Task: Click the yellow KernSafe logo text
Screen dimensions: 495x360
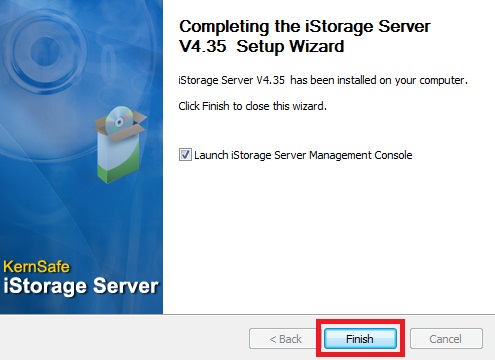Action: (x=37, y=267)
